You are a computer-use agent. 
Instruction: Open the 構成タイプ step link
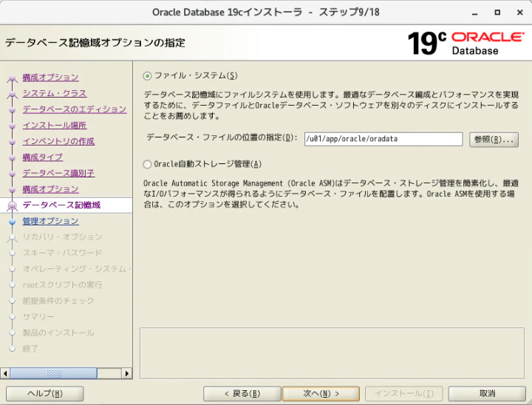coord(43,157)
